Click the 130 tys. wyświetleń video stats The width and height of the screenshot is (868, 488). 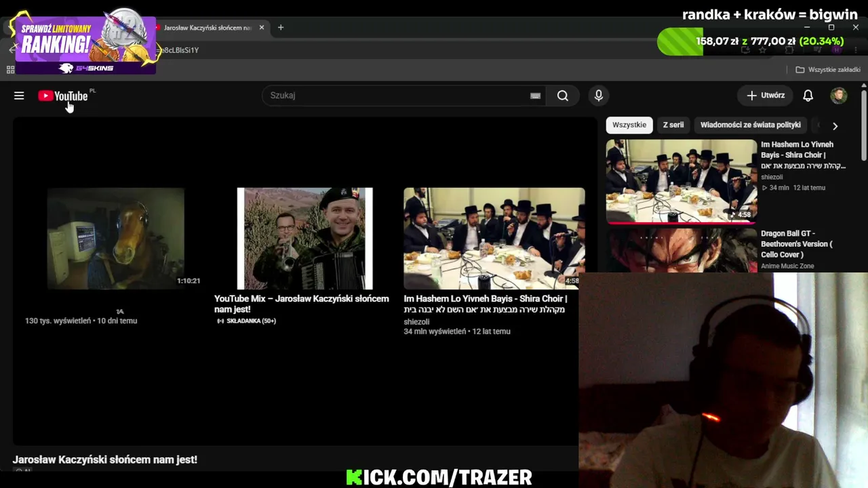tap(81, 321)
